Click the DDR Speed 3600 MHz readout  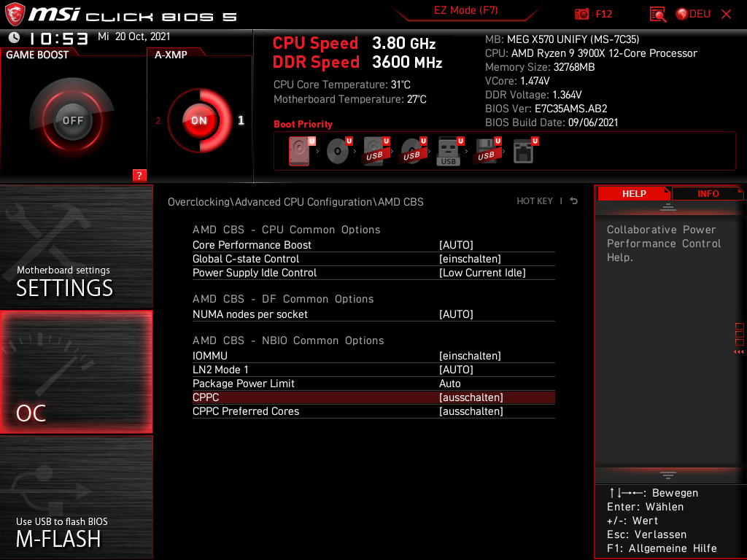click(357, 62)
